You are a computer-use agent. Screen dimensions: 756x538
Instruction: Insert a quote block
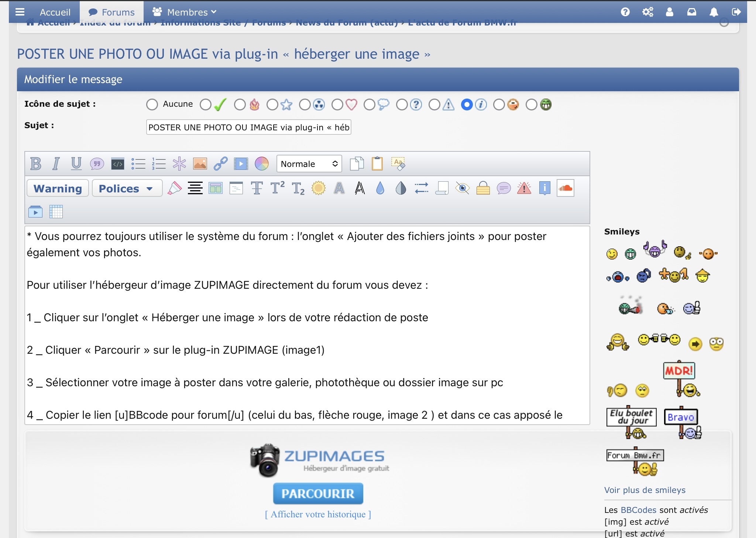pyautogui.click(x=97, y=164)
